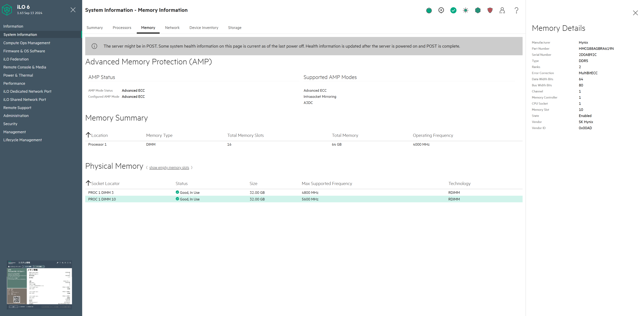This screenshot has height=316, width=644.
Task: Click the red security shield icon
Action: (490, 10)
